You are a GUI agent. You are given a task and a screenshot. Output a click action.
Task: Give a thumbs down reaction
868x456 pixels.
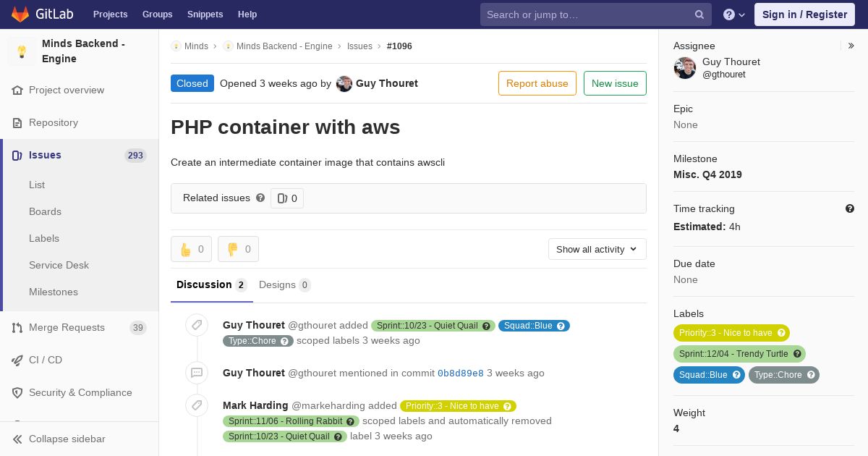[x=238, y=249]
